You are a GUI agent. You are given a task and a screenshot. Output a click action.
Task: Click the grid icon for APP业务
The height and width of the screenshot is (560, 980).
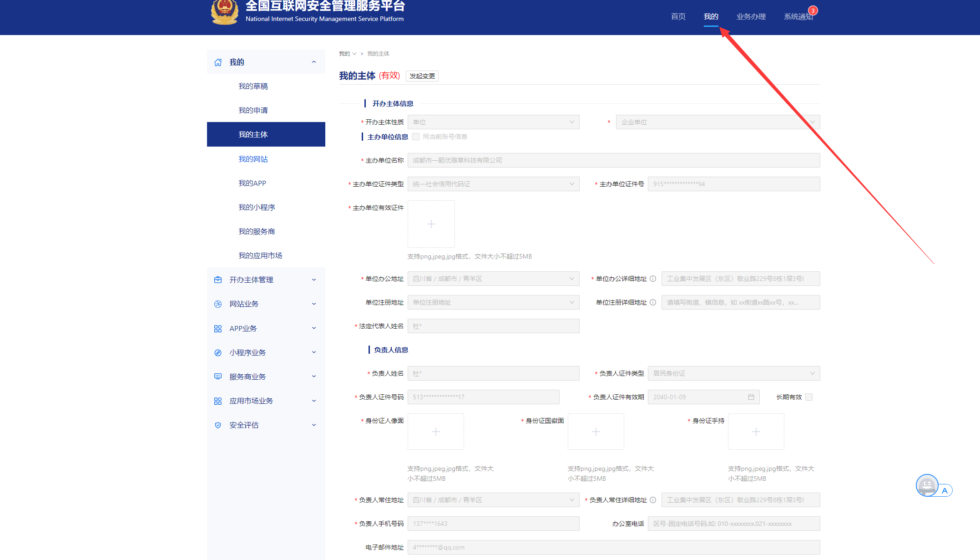pos(218,329)
